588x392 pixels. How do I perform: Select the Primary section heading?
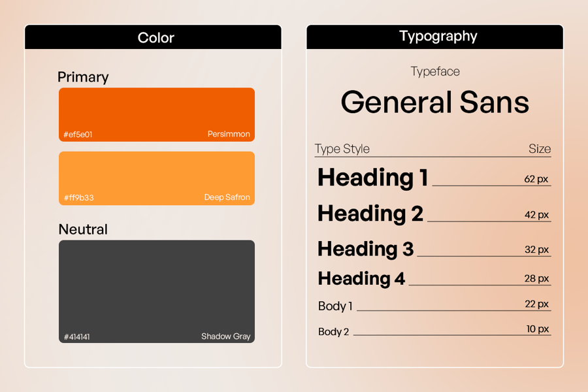point(83,77)
